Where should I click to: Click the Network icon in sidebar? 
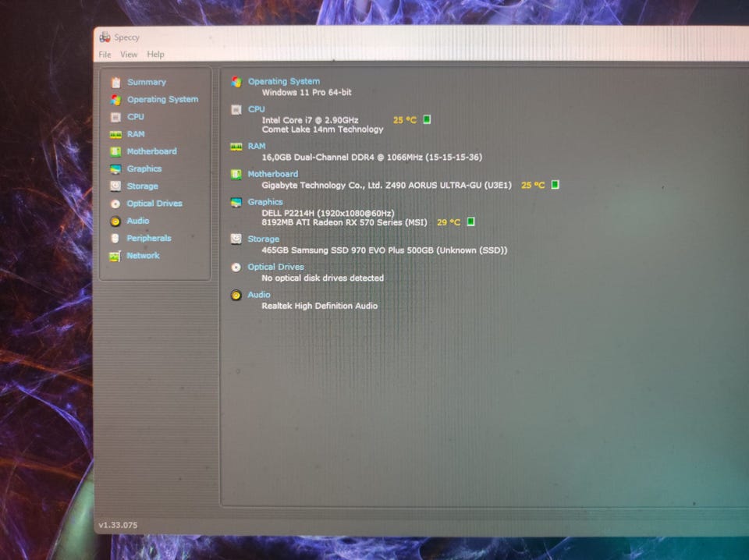point(115,256)
